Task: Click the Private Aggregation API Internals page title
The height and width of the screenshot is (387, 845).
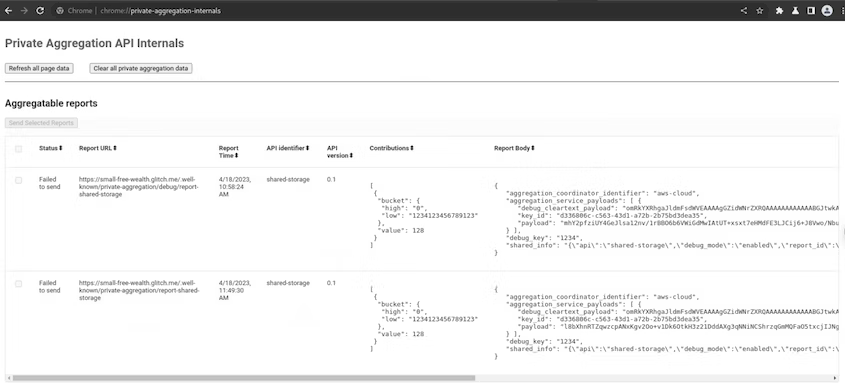Action: (94, 44)
